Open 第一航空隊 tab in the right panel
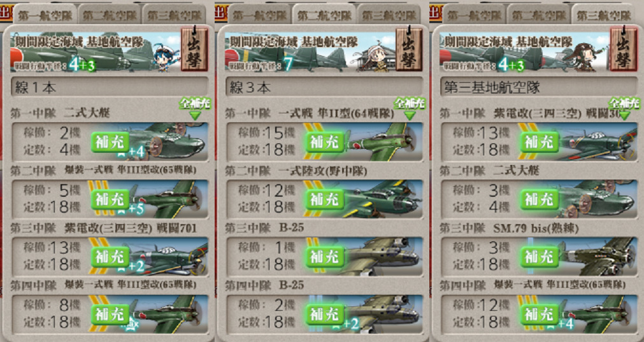The width and height of the screenshot is (644, 342). [474, 15]
